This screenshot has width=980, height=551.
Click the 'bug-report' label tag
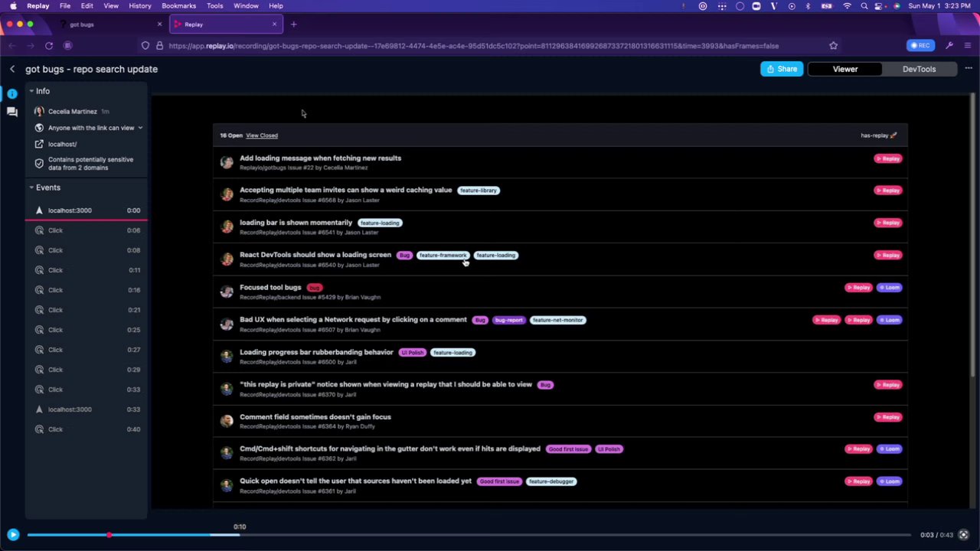point(508,320)
